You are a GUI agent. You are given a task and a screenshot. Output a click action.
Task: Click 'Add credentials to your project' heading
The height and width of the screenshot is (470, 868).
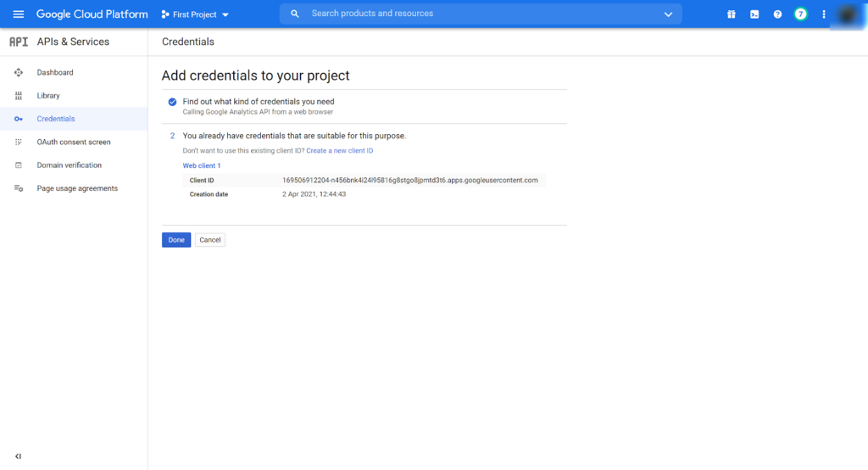255,76
